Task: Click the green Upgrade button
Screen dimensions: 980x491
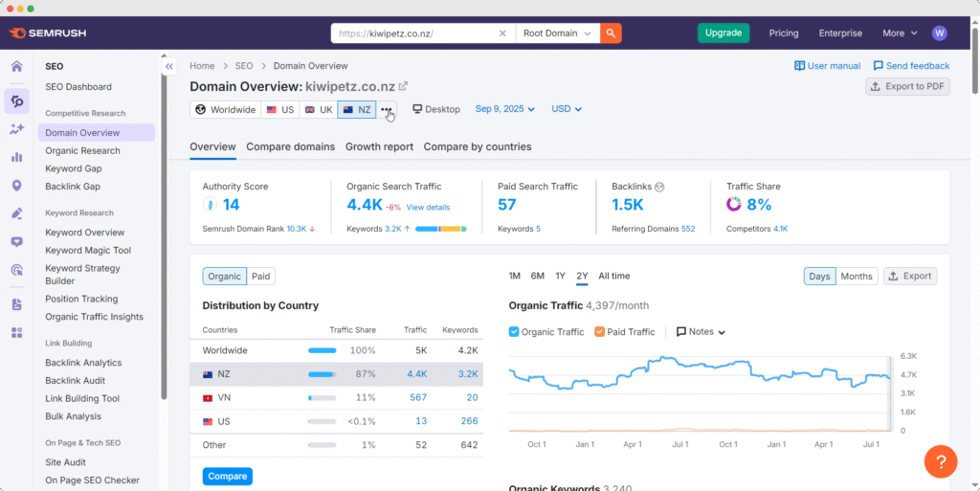Action: coord(723,33)
